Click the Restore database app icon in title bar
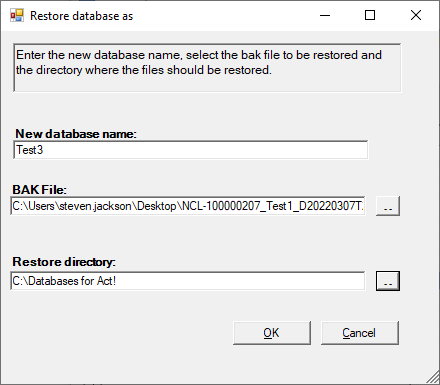 [17, 15]
